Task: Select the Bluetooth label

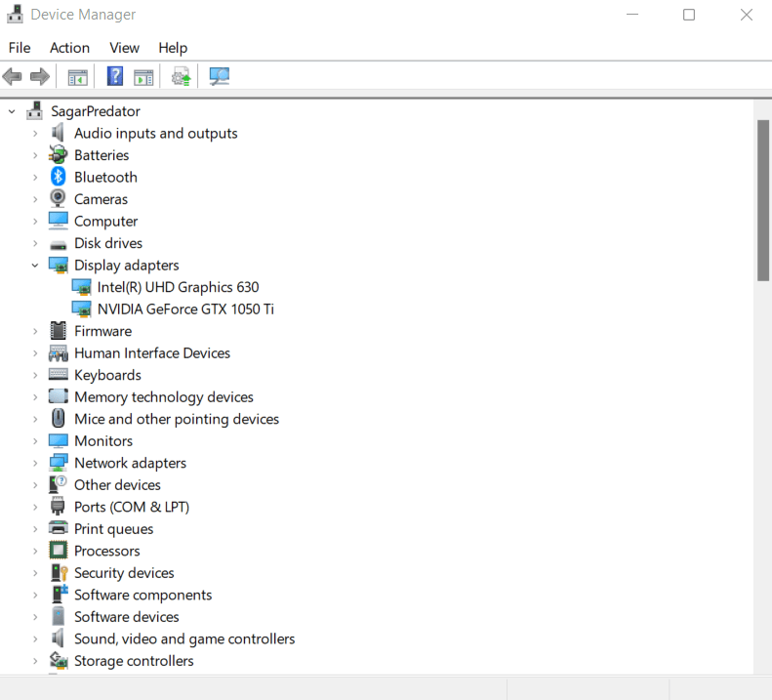Action: (x=105, y=177)
